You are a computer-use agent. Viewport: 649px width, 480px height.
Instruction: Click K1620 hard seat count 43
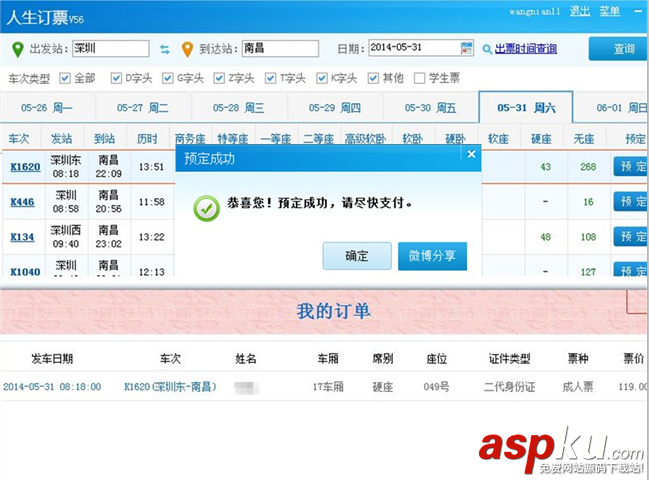coord(546,167)
